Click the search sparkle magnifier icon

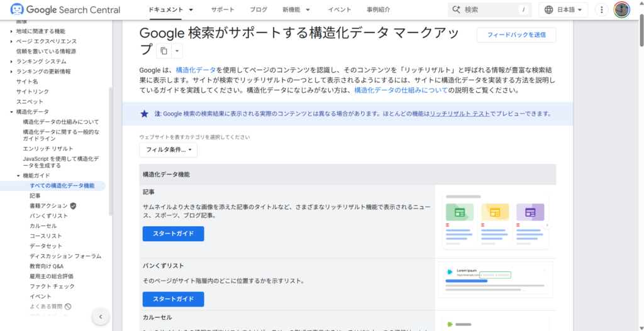[x=456, y=9]
